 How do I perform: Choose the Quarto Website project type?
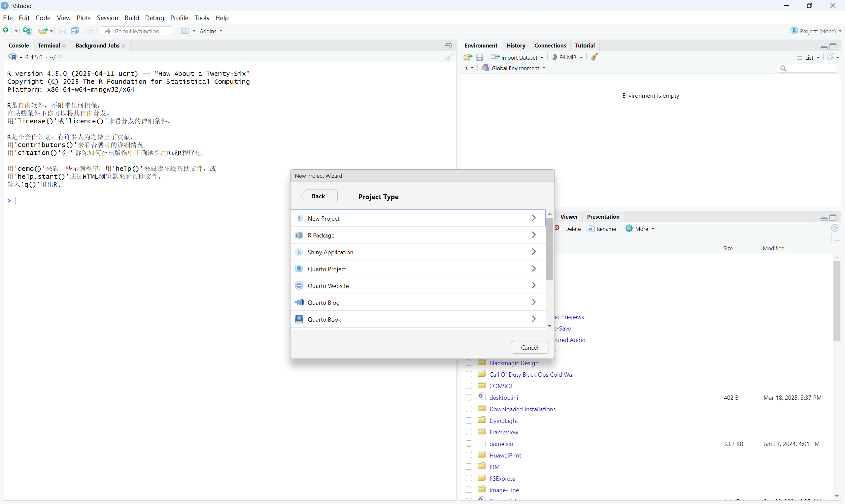point(418,285)
